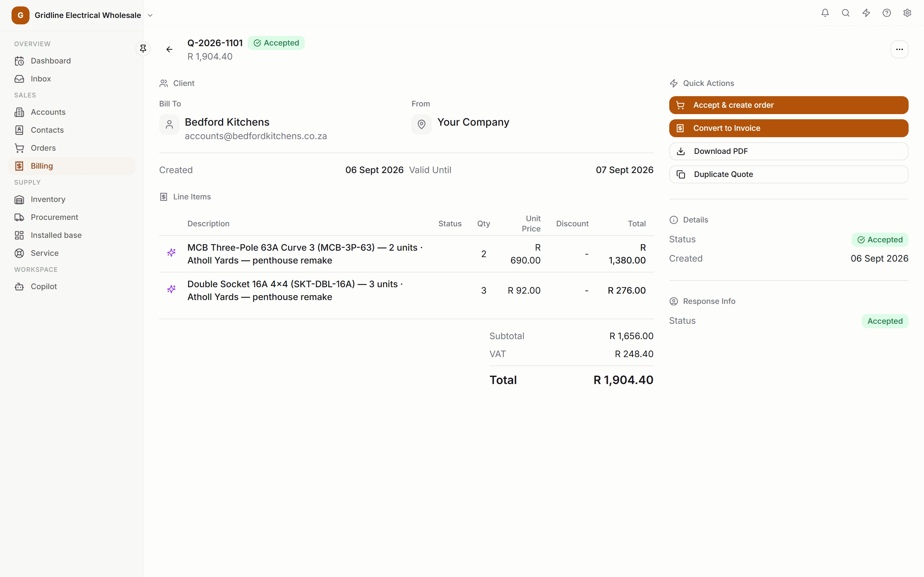Viewport: 924px width, 577px height.
Task: Click the search magnifier icon
Action: (846, 13)
